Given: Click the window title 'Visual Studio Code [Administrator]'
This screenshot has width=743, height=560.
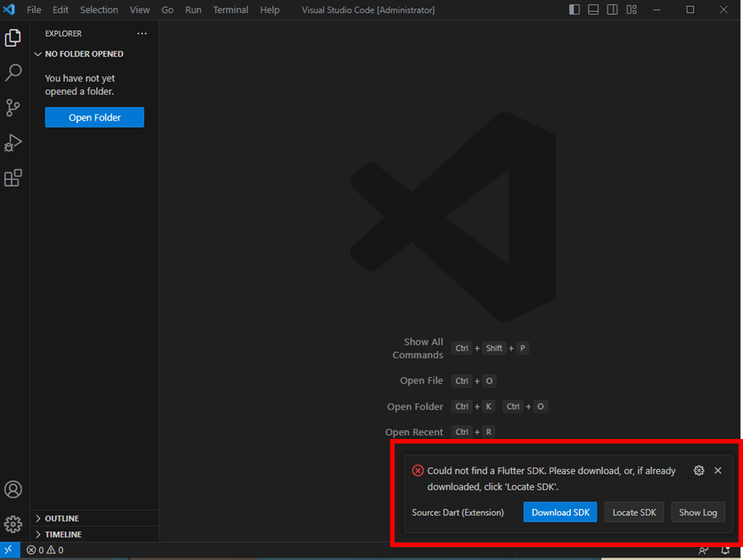Looking at the screenshot, I should tap(368, 10).
